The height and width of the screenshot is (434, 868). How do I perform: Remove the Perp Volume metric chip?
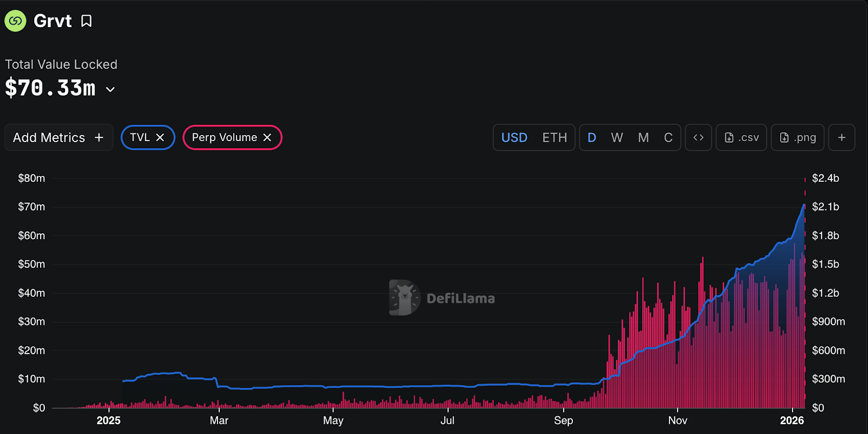(267, 138)
